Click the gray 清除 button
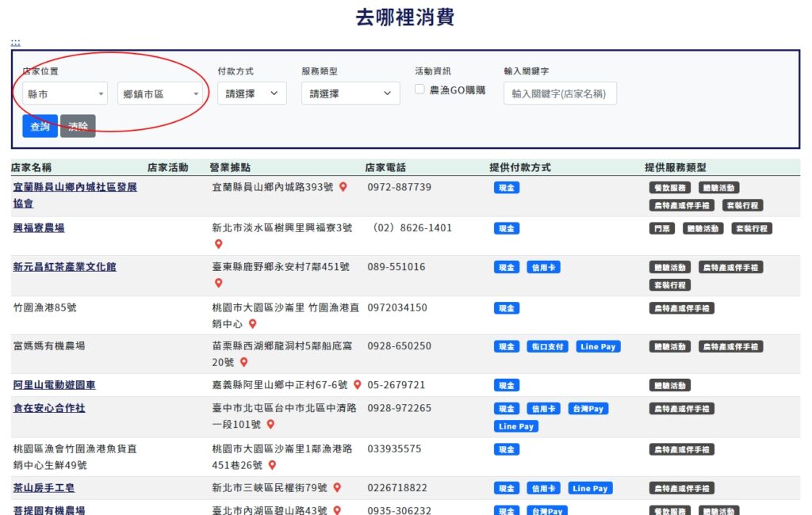Viewport: 812px width, 515px height. (78, 126)
